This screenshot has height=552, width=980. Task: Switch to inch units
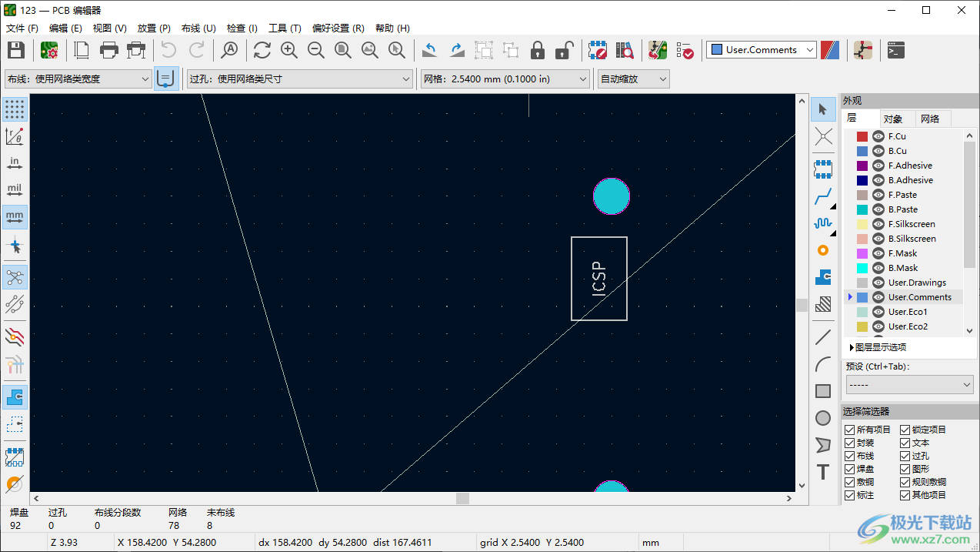15,162
